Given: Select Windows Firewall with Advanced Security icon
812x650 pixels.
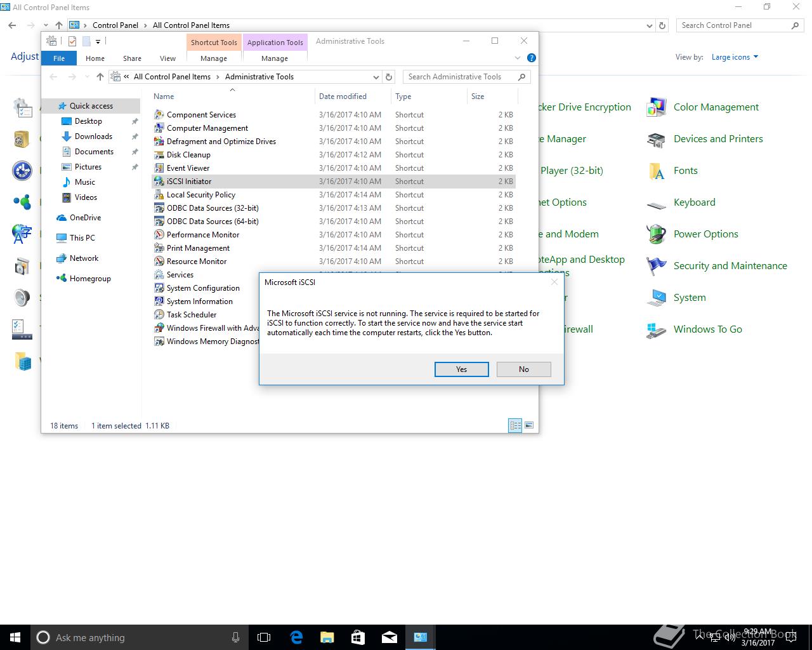Looking at the screenshot, I should pos(159,328).
